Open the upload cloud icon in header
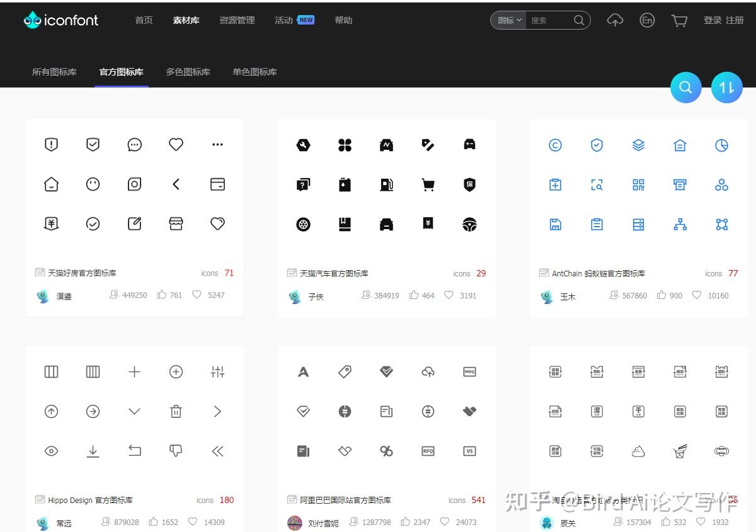The height and width of the screenshot is (532, 756). [x=615, y=20]
